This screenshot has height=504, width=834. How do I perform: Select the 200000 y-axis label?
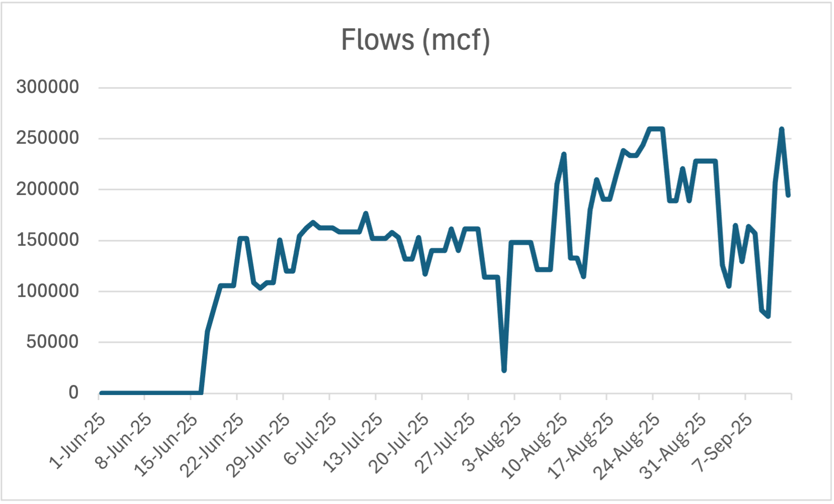pyautogui.click(x=48, y=189)
